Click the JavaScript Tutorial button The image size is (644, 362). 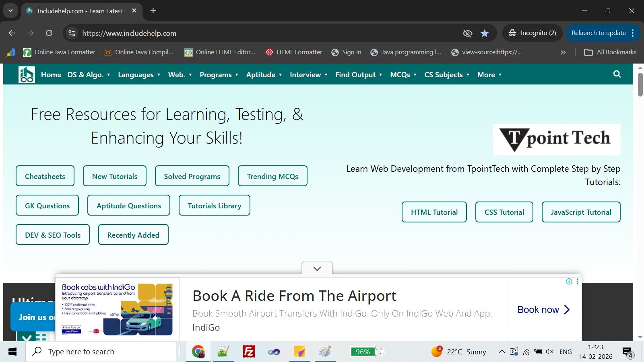point(581,212)
